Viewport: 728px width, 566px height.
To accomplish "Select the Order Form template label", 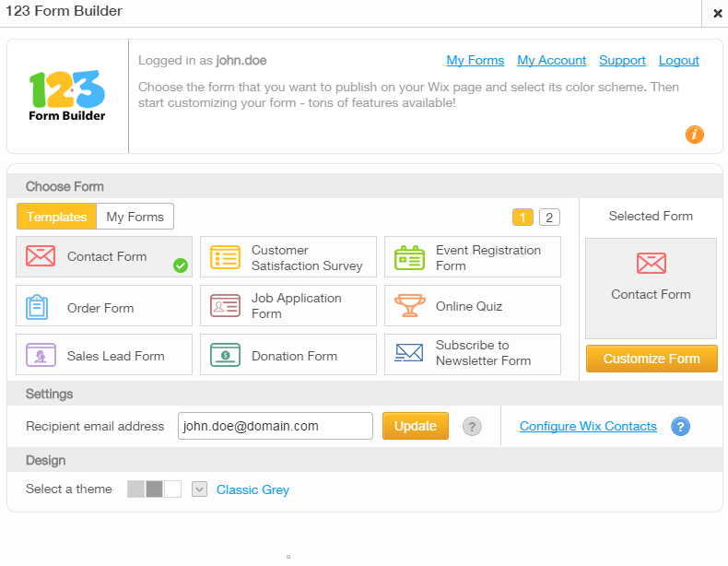I will pyautogui.click(x=100, y=308).
